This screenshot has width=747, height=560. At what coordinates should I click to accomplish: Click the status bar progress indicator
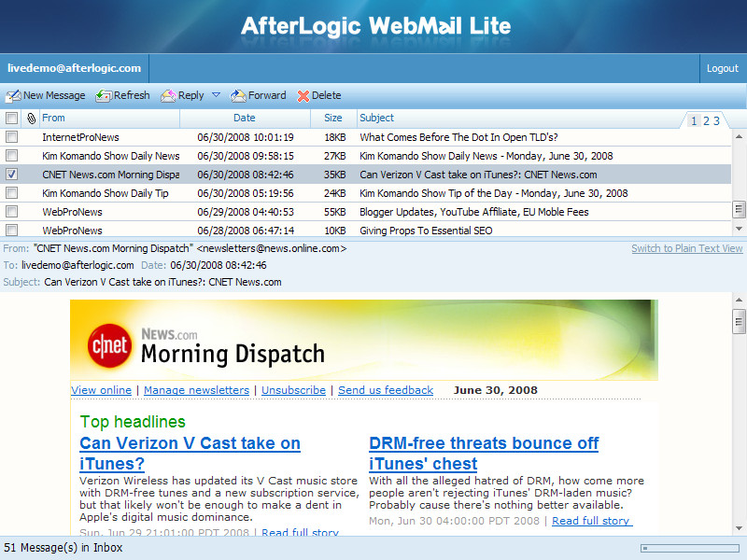click(x=690, y=548)
